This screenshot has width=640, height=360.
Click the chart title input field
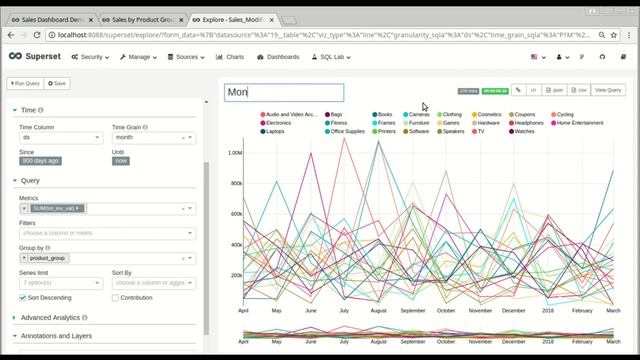pyautogui.click(x=284, y=92)
